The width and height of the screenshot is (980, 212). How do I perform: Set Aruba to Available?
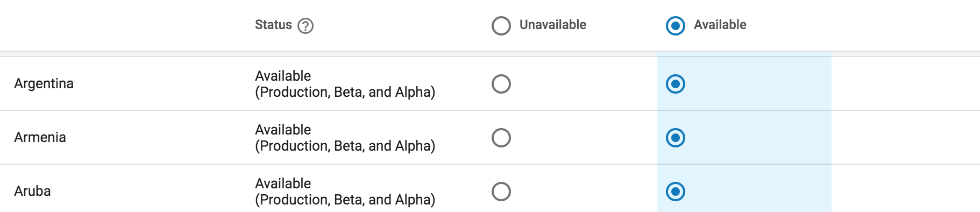(676, 192)
